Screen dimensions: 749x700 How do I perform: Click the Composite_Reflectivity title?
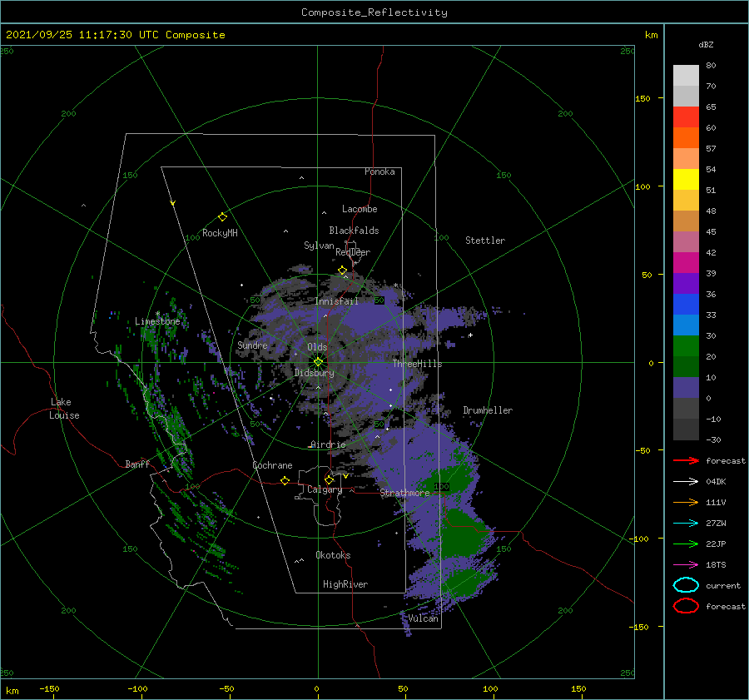click(374, 12)
